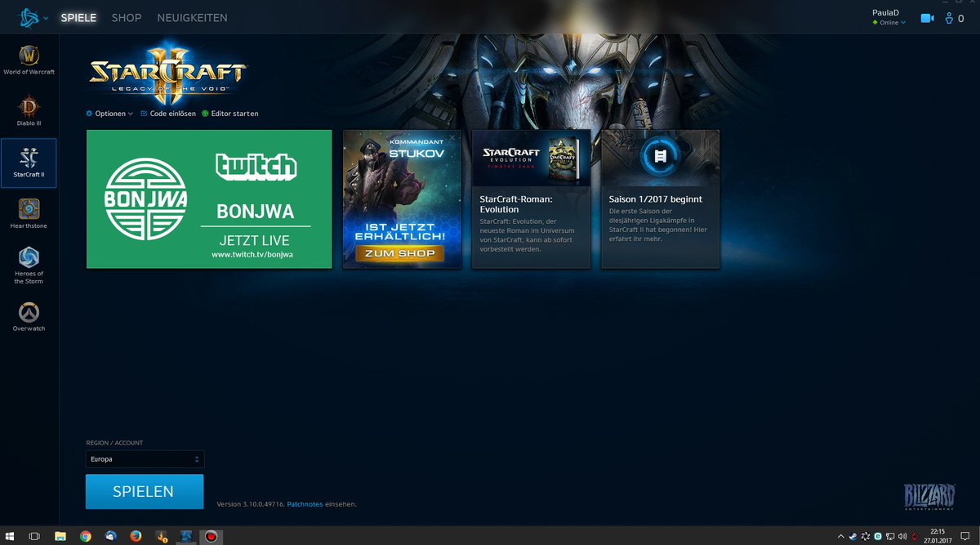Launch the editor via Editor starten

point(229,114)
